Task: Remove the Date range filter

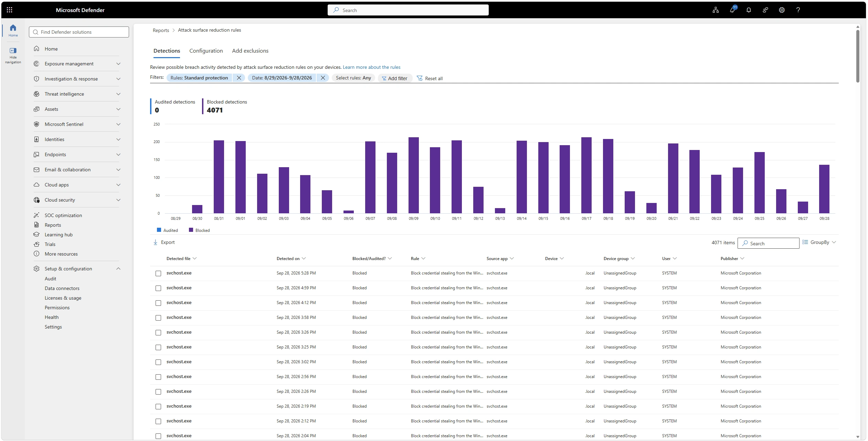Action: click(323, 78)
